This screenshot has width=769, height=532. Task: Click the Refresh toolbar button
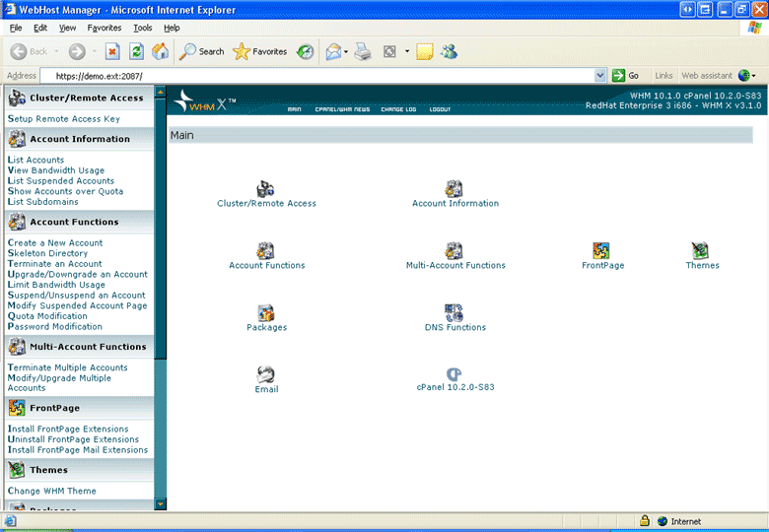(x=137, y=51)
